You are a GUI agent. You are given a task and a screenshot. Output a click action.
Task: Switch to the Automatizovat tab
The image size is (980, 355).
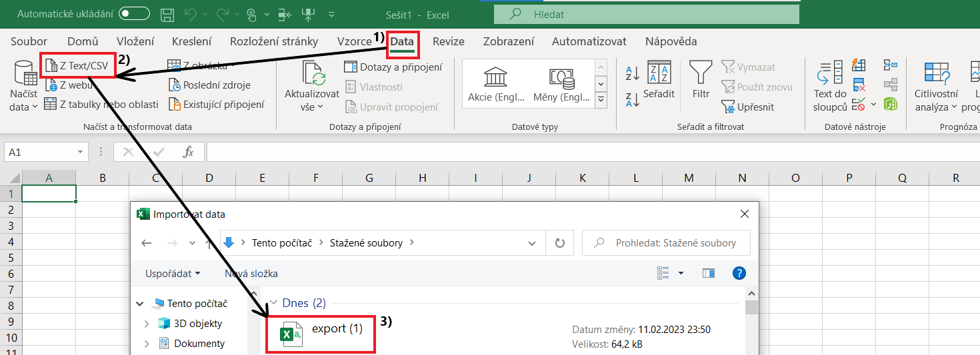click(589, 41)
